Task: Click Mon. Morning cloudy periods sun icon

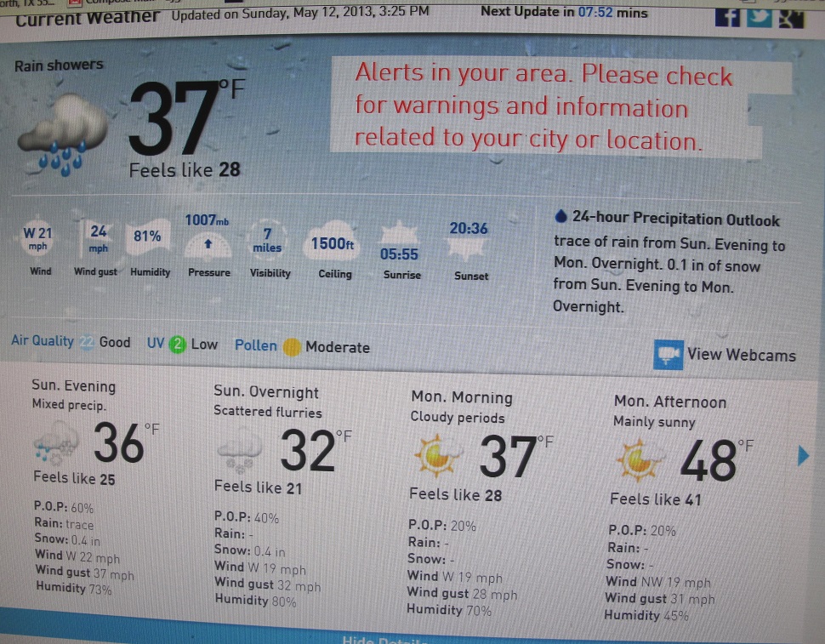Action: 438,454
